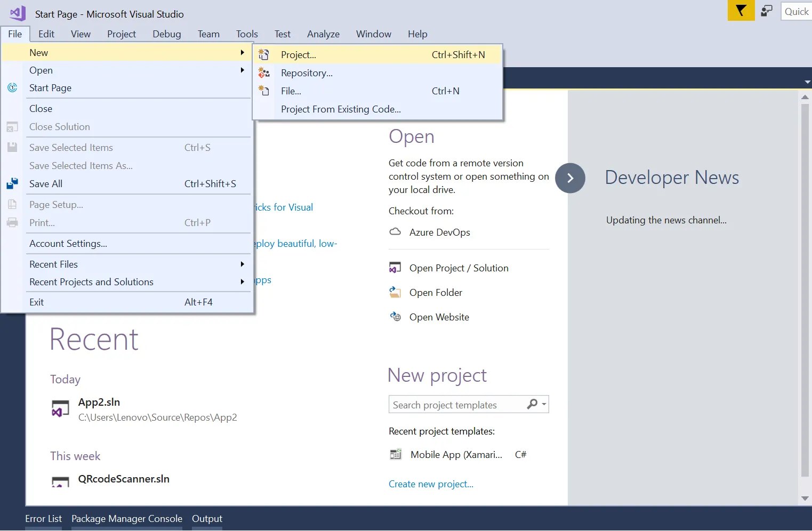This screenshot has height=531, width=812.
Task: Open the recent QRcodeScanner.sln solution
Action: tap(124, 479)
